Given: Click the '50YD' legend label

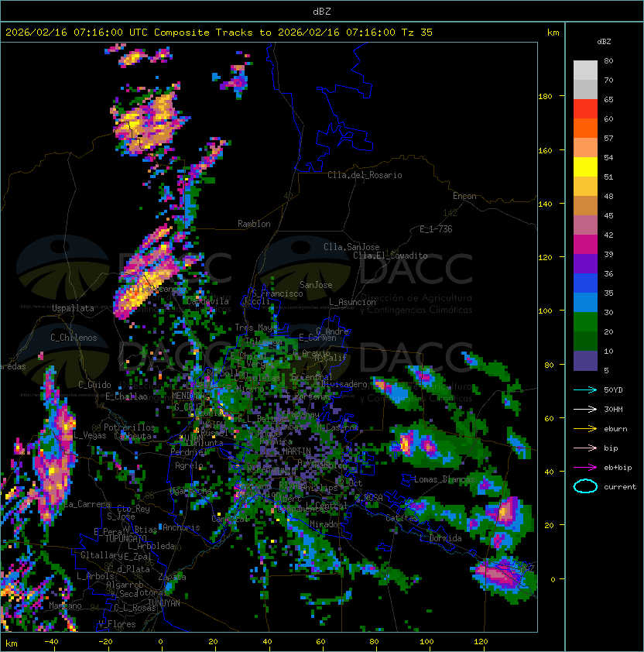Looking at the screenshot, I should [613, 390].
